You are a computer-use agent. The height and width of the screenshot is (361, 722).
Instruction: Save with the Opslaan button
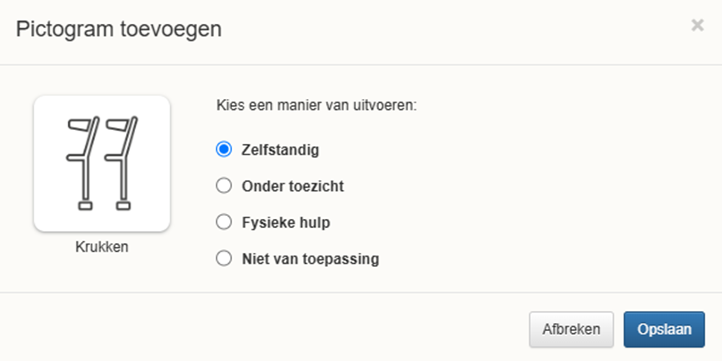pyautogui.click(x=664, y=329)
